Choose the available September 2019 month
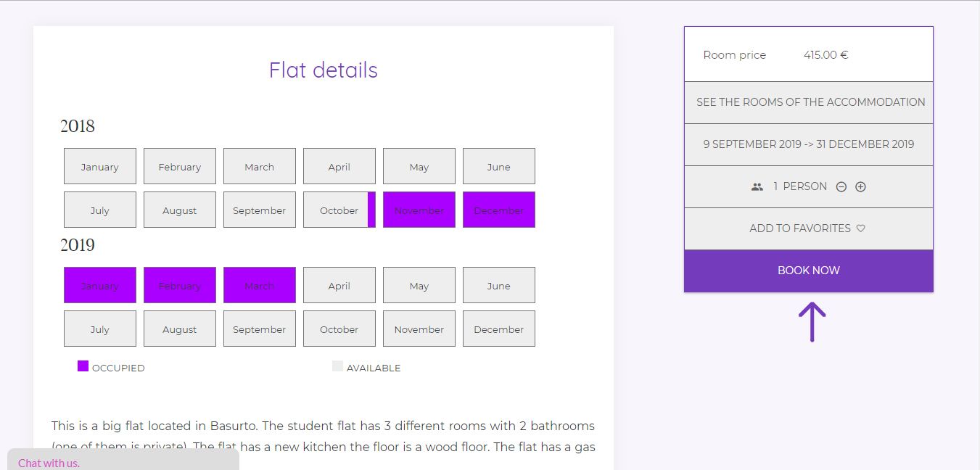Image resolution: width=980 pixels, height=470 pixels. coord(260,329)
